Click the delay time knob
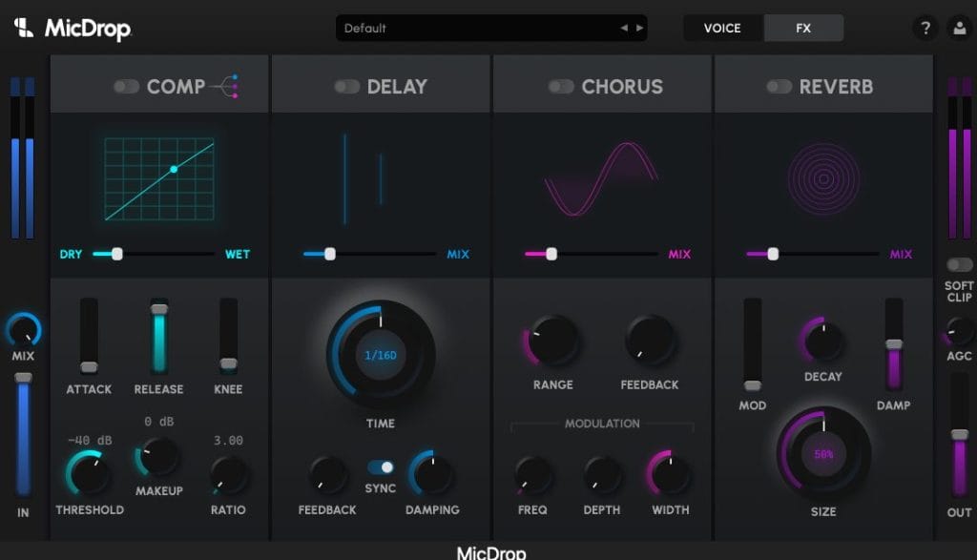Image resolution: width=977 pixels, height=560 pixels. point(381,356)
